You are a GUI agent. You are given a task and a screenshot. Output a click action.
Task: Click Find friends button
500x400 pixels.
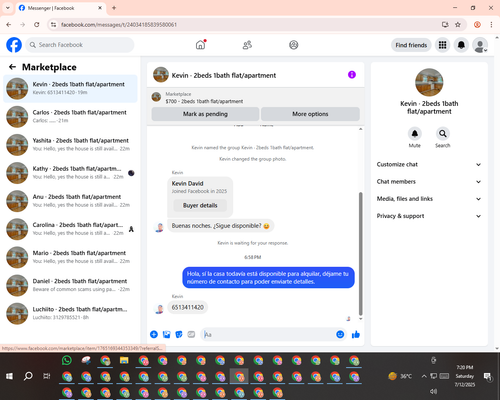click(411, 45)
